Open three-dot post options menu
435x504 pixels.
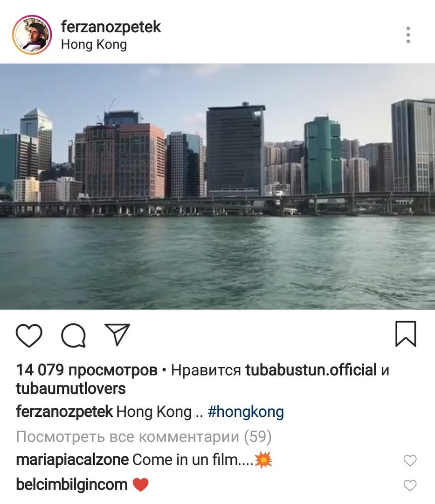[x=408, y=35]
